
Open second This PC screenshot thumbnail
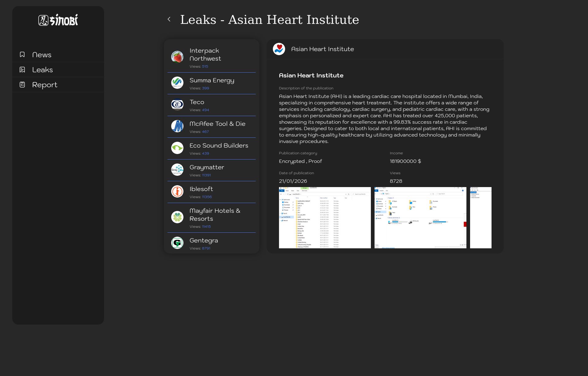[x=420, y=217]
